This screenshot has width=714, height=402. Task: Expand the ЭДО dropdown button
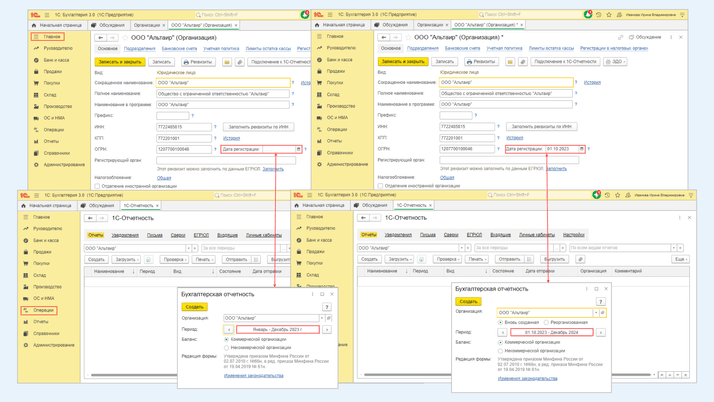615,61
